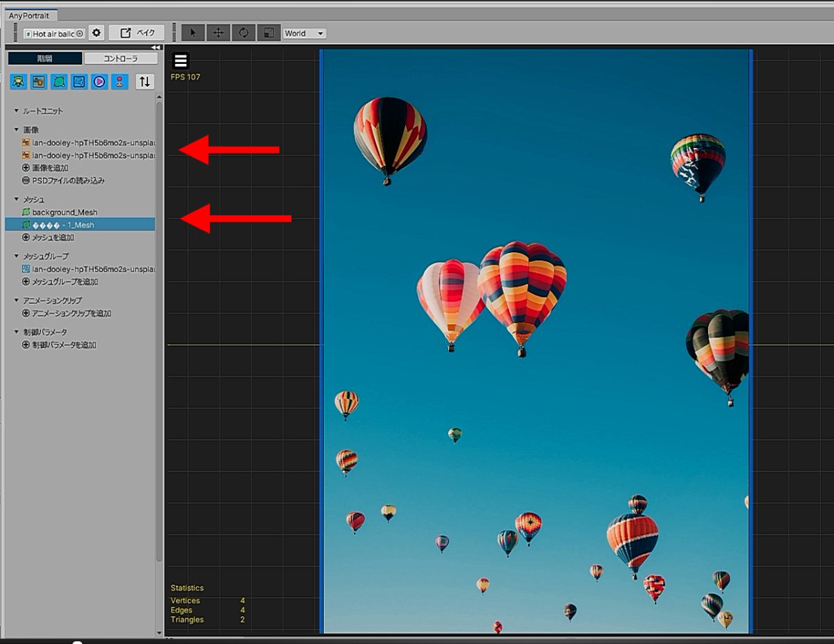Select the ???? - 1_Mesh item
The height and width of the screenshot is (644, 834).
(80, 225)
